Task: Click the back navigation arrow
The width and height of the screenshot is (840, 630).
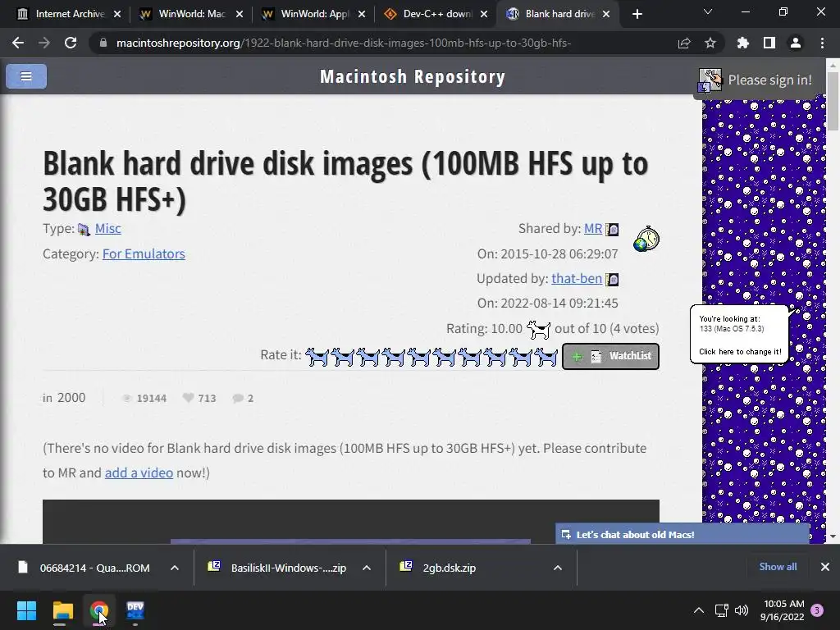Action: tap(18, 43)
